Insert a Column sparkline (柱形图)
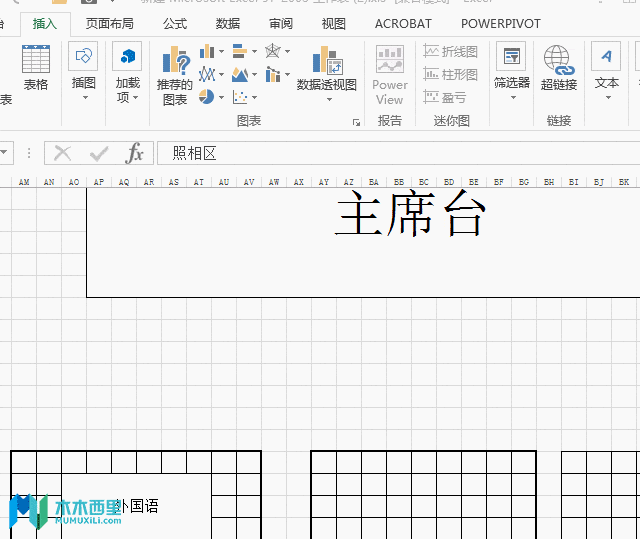This screenshot has height=539, width=640. point(451,74)
